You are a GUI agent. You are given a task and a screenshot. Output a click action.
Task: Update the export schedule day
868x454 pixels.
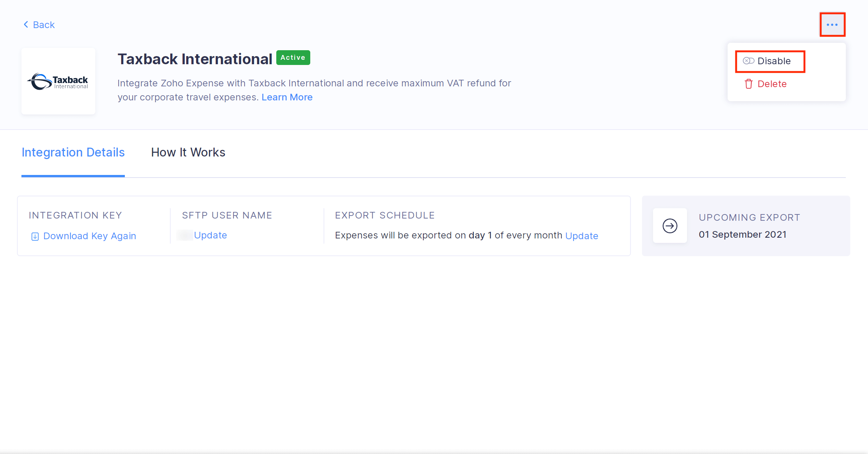tap(581, 235)
